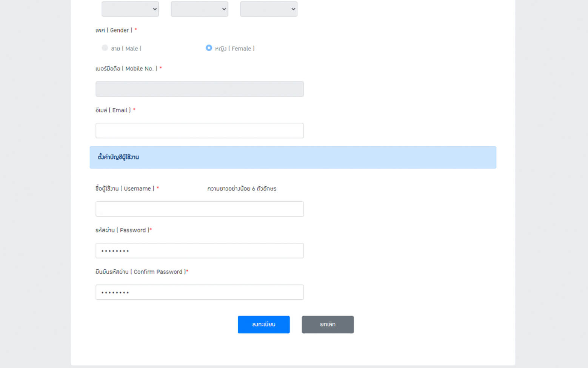This screenshot has height=368, width=588.
Task: Click the Mobile No. input field
Action: (x=199, y=89)
